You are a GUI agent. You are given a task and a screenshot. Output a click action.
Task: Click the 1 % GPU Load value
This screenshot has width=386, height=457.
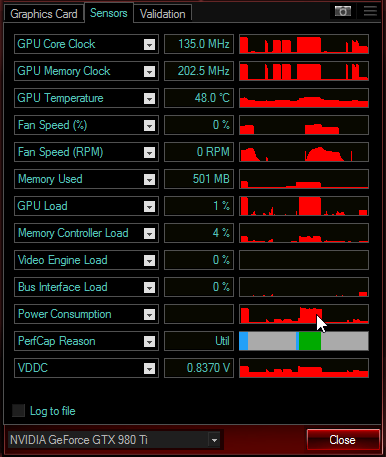(199, 206)
